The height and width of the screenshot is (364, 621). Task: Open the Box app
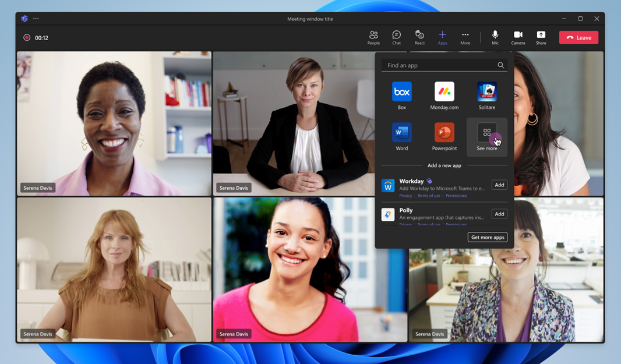[x=401, y=96]
